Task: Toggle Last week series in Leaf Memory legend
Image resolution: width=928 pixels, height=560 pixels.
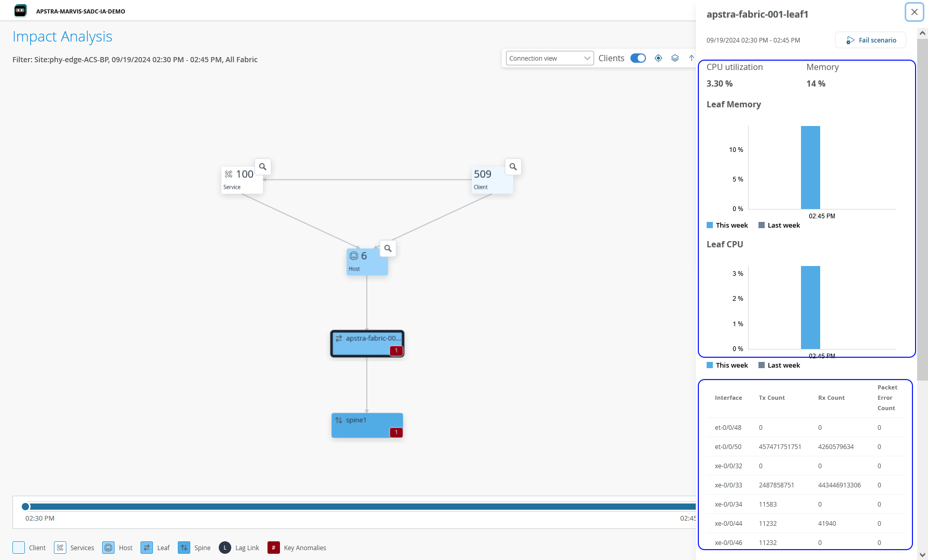Action: (x=779, y=225)
